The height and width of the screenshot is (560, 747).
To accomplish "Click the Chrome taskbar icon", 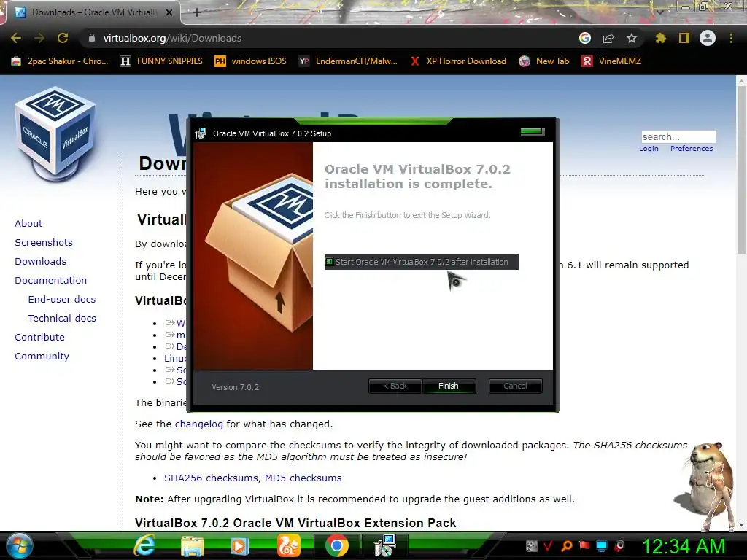I will (x=337, y=545).
